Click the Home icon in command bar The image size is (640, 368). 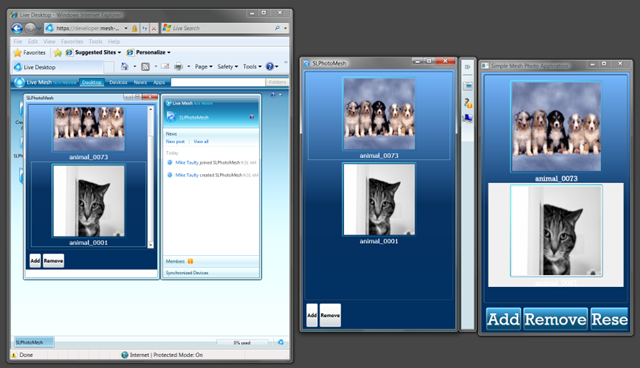[x=124, y=67]
